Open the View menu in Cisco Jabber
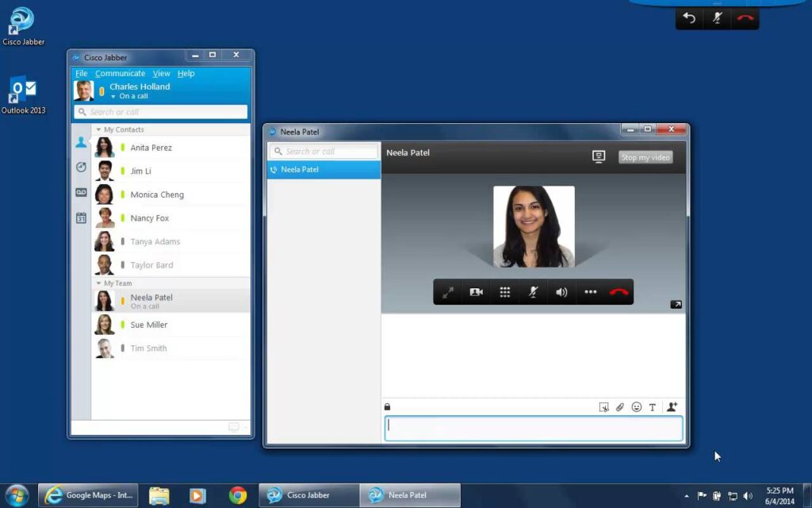This screenshot has width=812, height=508. [161, 74]
